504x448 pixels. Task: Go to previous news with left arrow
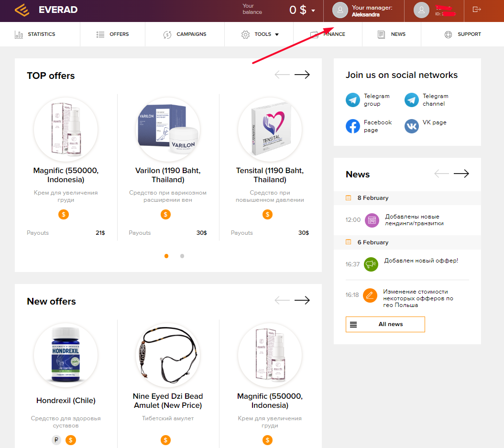pyautogui.click(x=442, y=174)
